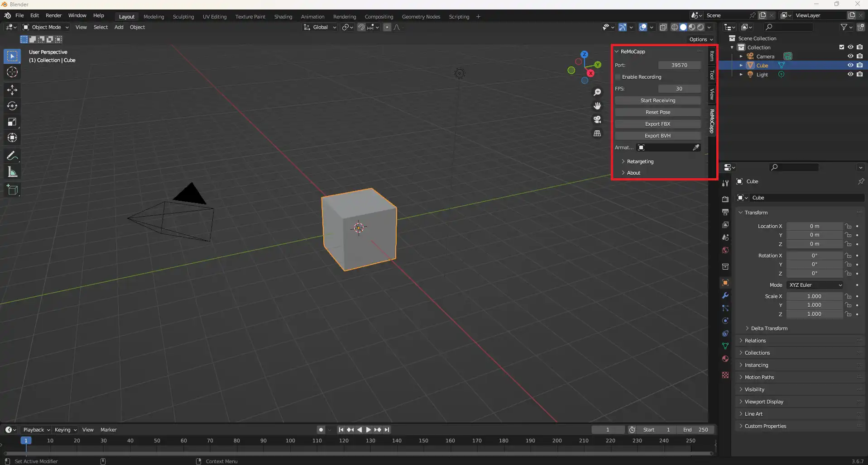
Task: Click the Blender logo menu icon
Action: pos(8,15)
